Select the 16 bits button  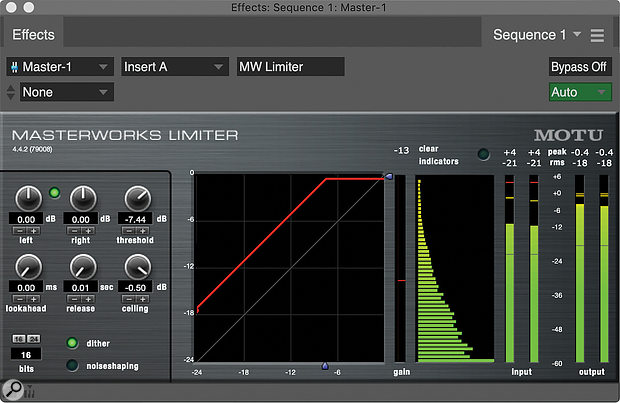[19, 339]
